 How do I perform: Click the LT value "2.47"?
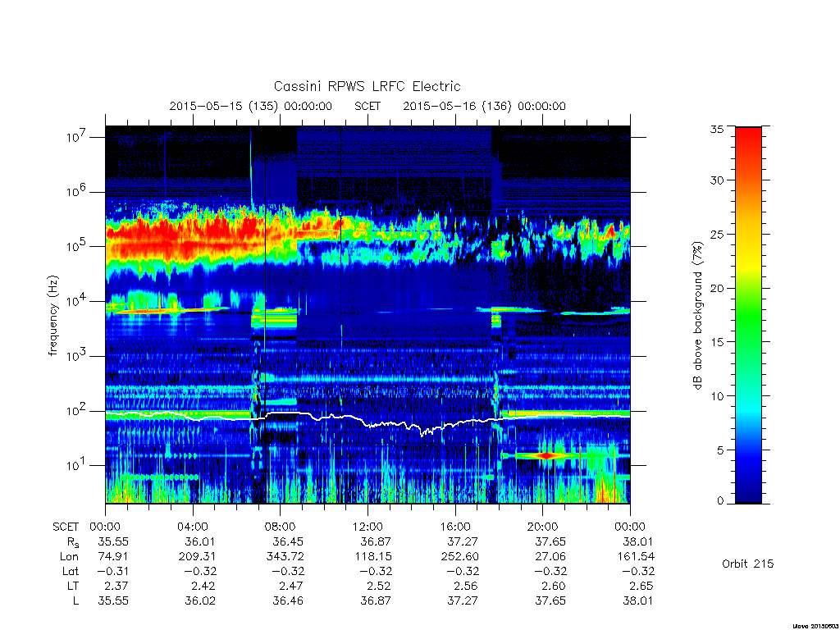pyautogui.click(x=291, y=586)
